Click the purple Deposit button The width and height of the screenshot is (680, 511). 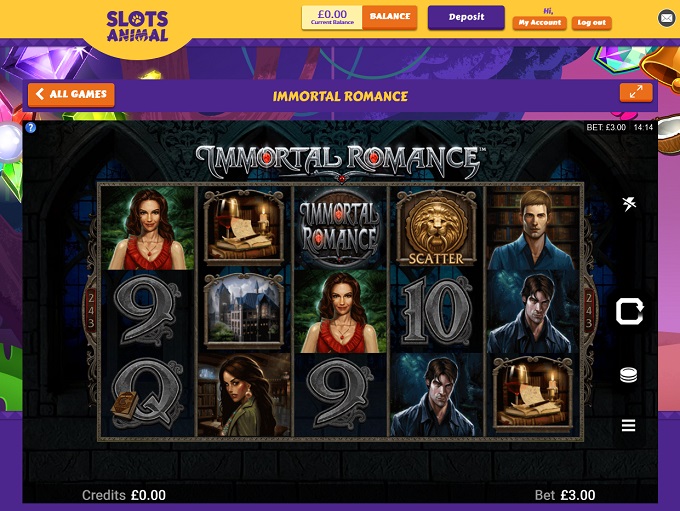point(466,17)
